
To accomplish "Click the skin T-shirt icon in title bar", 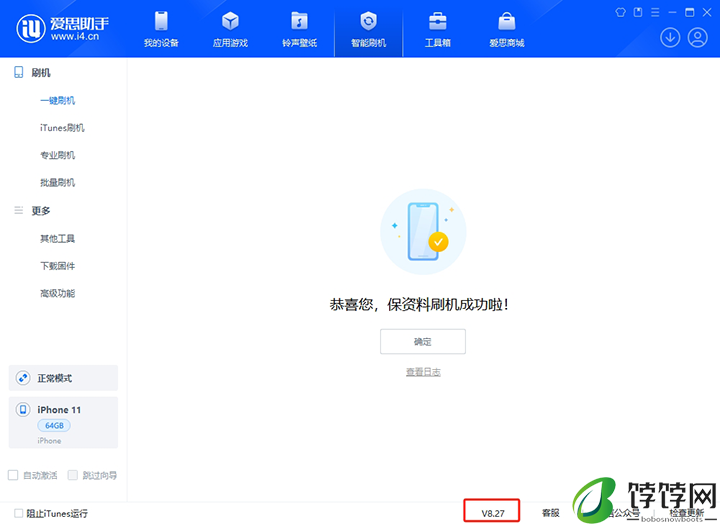I will tap(620, 12).
